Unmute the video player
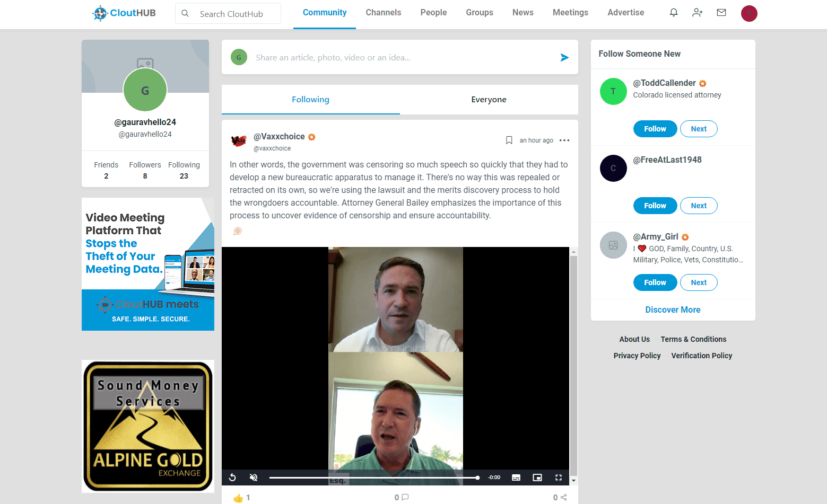The image size is (827, 504). (x=254, y=477)
